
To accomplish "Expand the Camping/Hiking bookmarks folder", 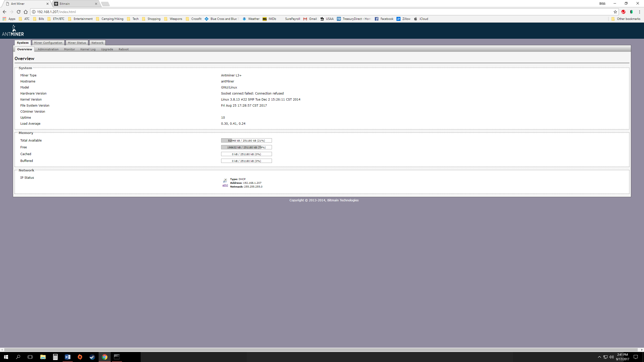I will [x=110, y=19].
